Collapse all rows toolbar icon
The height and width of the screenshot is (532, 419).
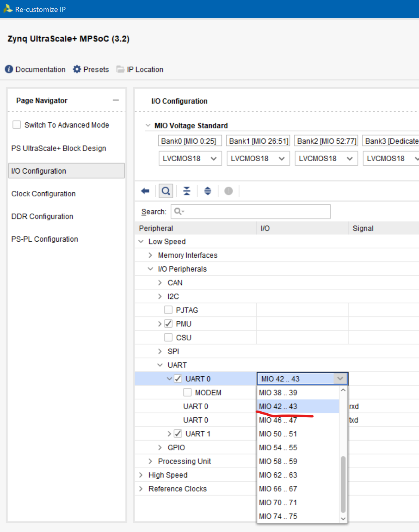[x=187, y=191]
